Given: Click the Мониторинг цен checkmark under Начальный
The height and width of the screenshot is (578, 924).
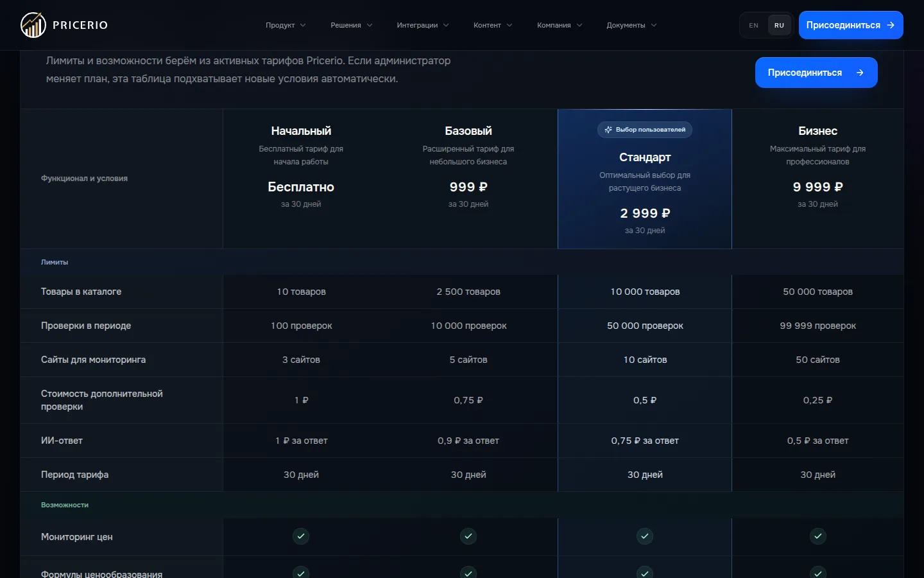Looking at the screenshot, I should (x=301, y=536).
